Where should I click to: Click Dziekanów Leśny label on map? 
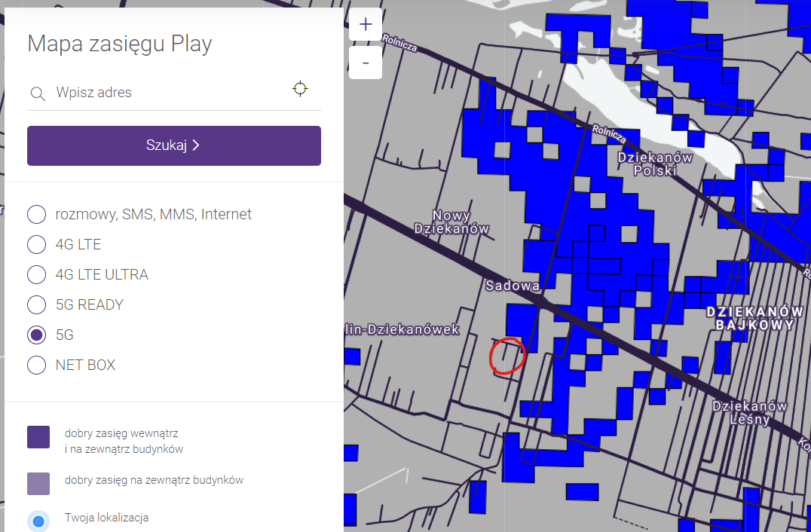coord(749,413)
